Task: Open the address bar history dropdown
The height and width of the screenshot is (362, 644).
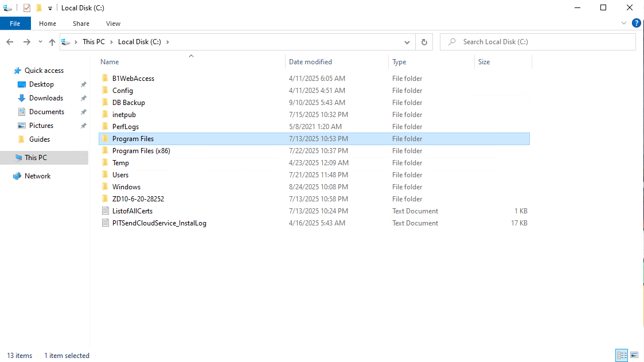Action: [x=407, y=42]
